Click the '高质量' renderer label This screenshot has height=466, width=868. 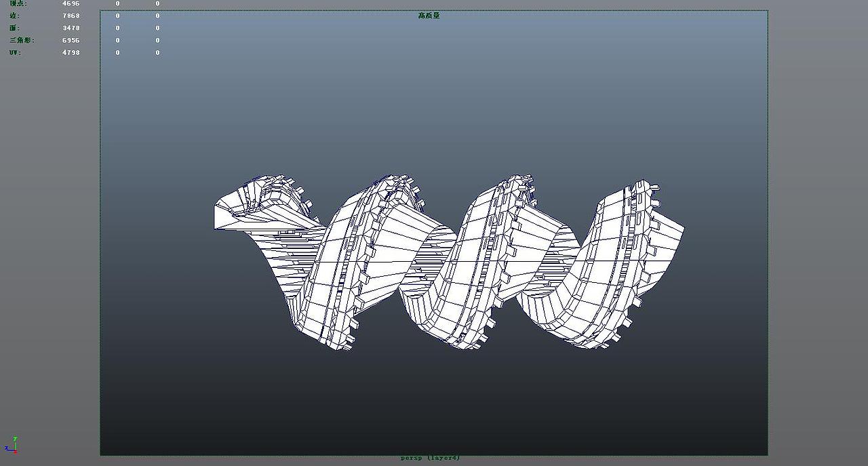[429, 15]
